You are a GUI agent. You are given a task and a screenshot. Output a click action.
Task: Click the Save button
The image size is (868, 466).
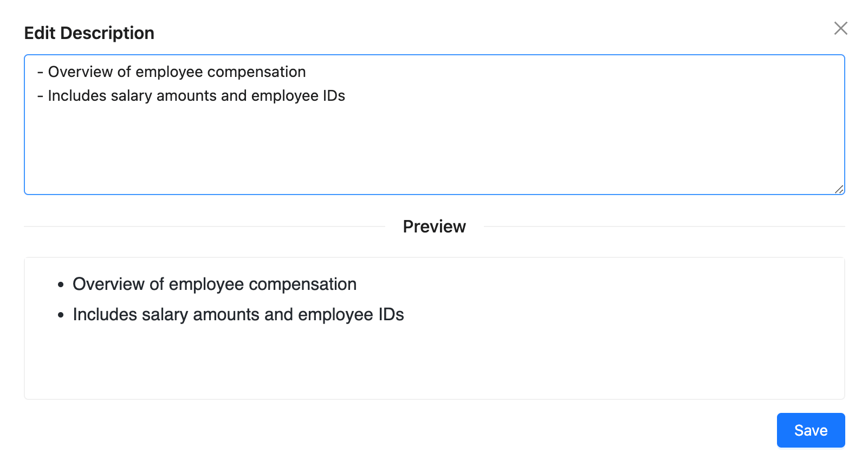[x=811, y=430]
